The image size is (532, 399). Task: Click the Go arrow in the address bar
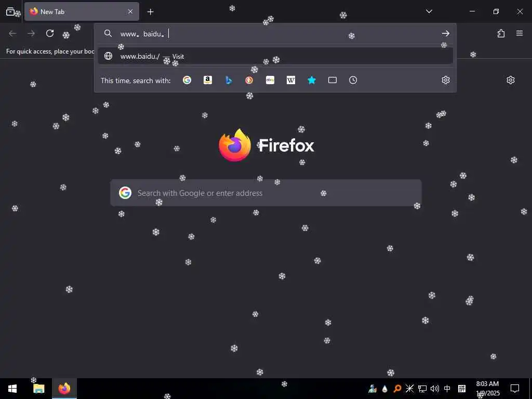tap(445, 33)
